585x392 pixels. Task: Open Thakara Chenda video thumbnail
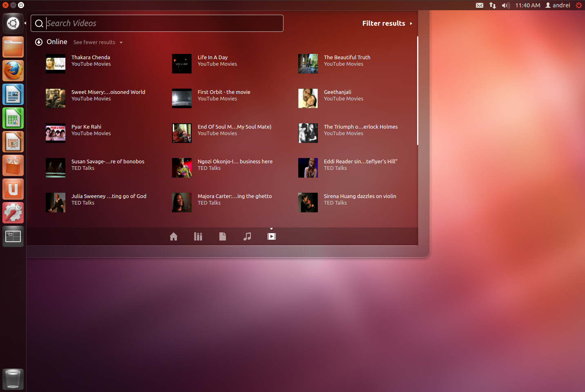point(56,64)
